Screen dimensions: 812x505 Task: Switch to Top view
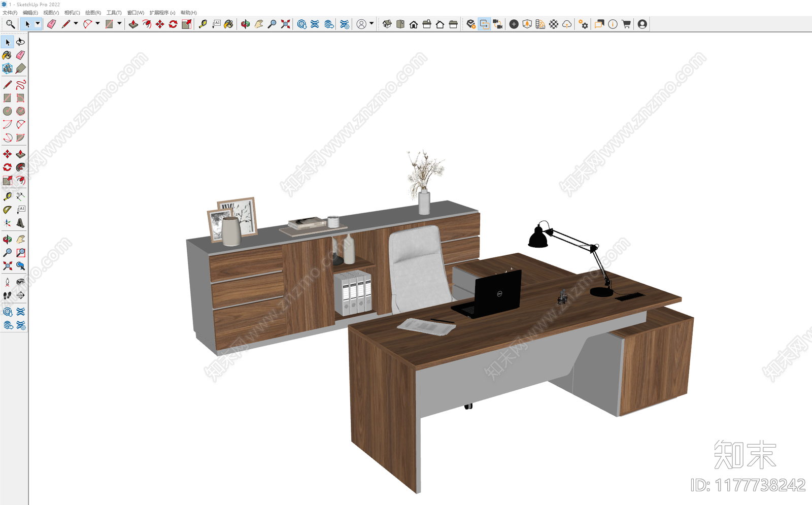click(x=400, y=24)
